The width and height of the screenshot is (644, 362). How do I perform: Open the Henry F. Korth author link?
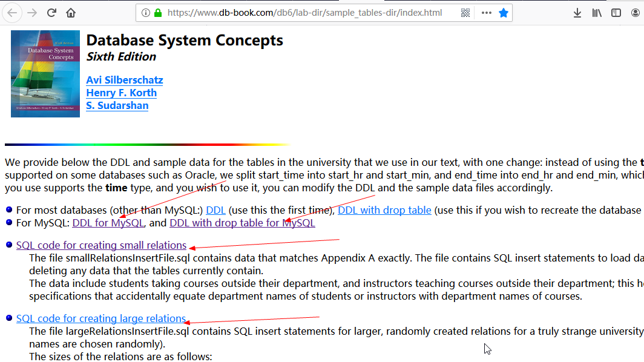coord(122,93)
